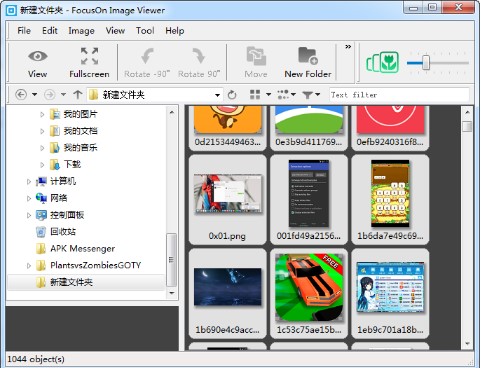Screen dimensions: 481x368
Task: Click the back navigation arrow
Action: click(x=21, y=95)
